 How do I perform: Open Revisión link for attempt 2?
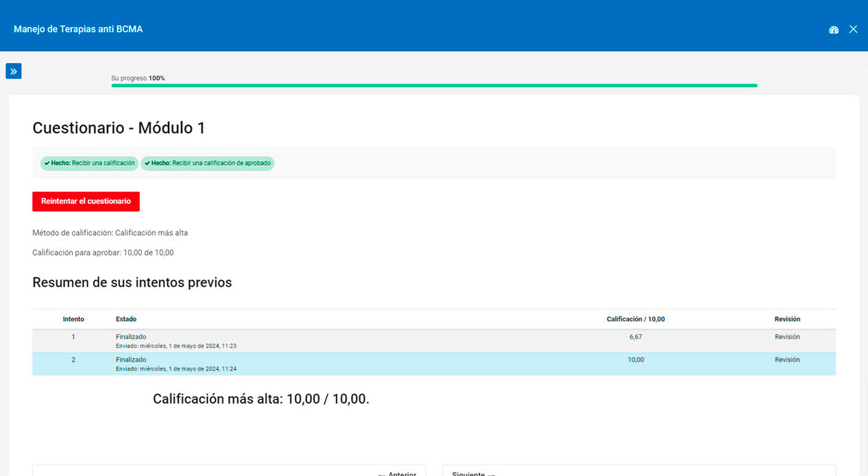point(787,360)
